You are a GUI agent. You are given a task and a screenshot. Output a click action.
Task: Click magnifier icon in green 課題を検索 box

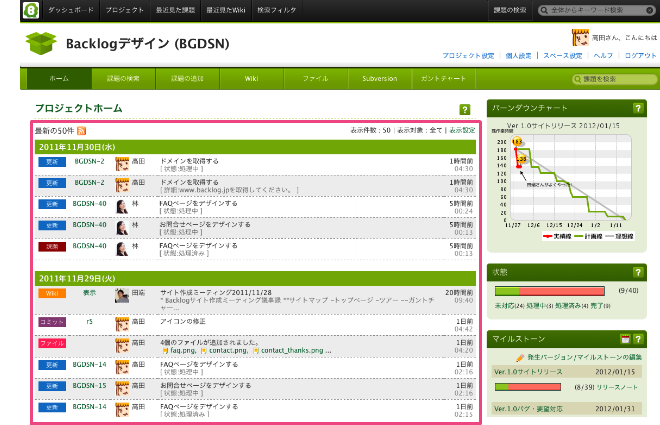(578, 79)
